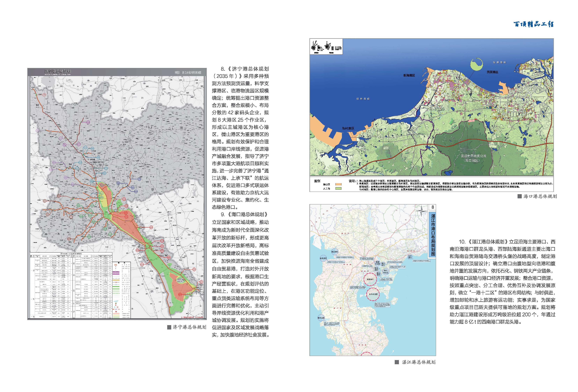Open the Zhanjiang port layout map
578x392 pixels.
coord(373,280)
